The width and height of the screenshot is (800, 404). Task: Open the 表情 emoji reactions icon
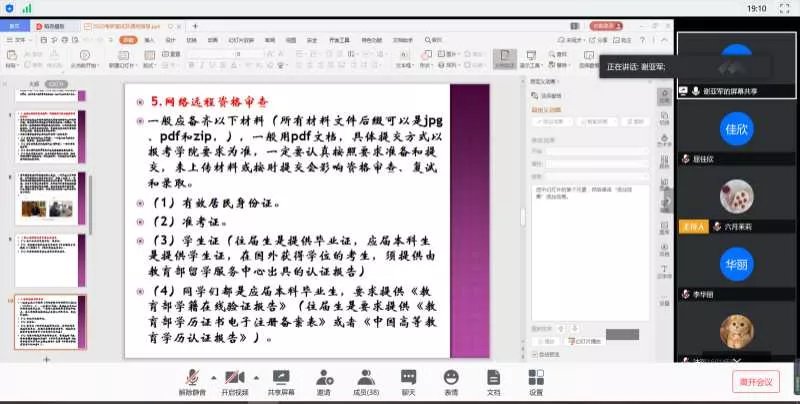(451, 377)
